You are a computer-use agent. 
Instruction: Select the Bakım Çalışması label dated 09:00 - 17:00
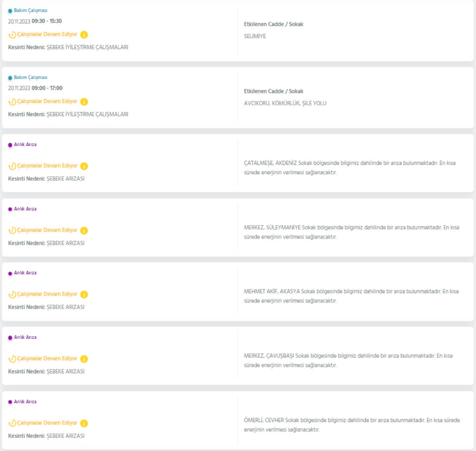click(x=31, y=78)
